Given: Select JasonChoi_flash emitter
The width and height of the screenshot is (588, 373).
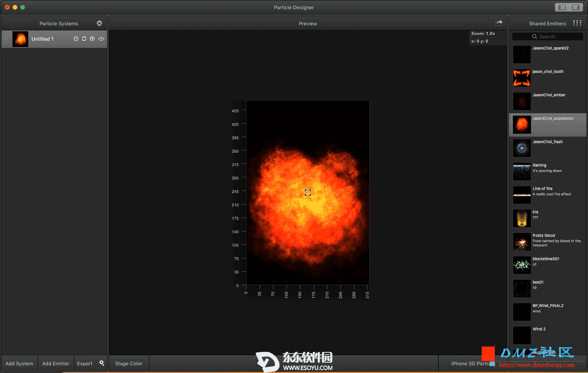Looking at the screenshot, I should (548, 148).
